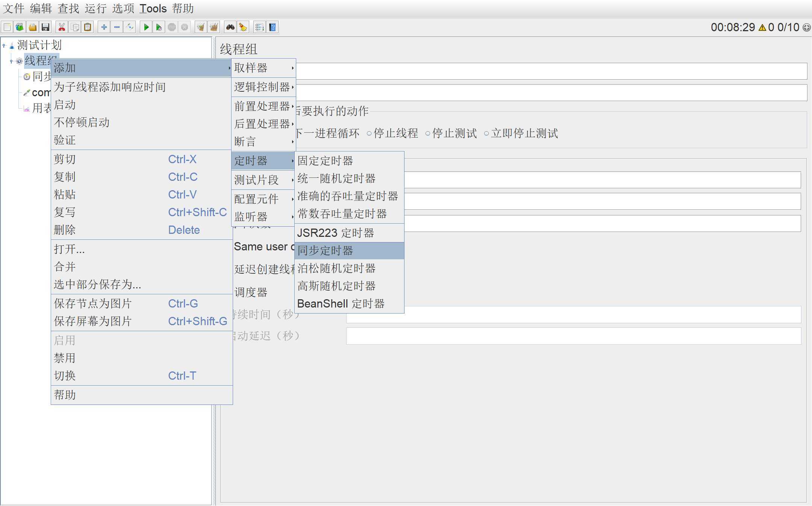The width and height of the screenshot is (812, 506).
Task: Open the 选项 menu
Action: (123, 8)
